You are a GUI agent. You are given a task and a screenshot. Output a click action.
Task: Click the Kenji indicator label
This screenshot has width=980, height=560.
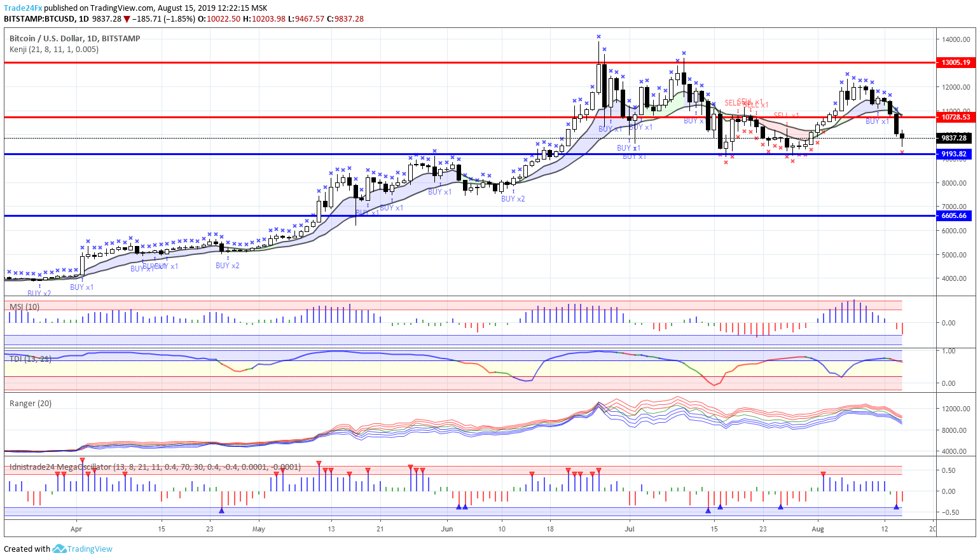[54, 49]
